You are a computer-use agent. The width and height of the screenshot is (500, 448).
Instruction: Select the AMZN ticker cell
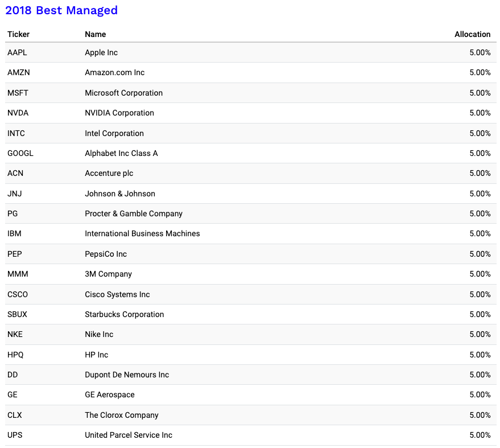(19, 72)
